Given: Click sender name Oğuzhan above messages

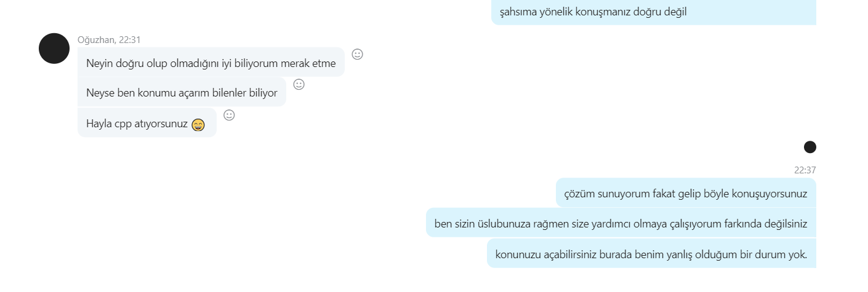Looking at the screenshot, I should pos(96,39).
